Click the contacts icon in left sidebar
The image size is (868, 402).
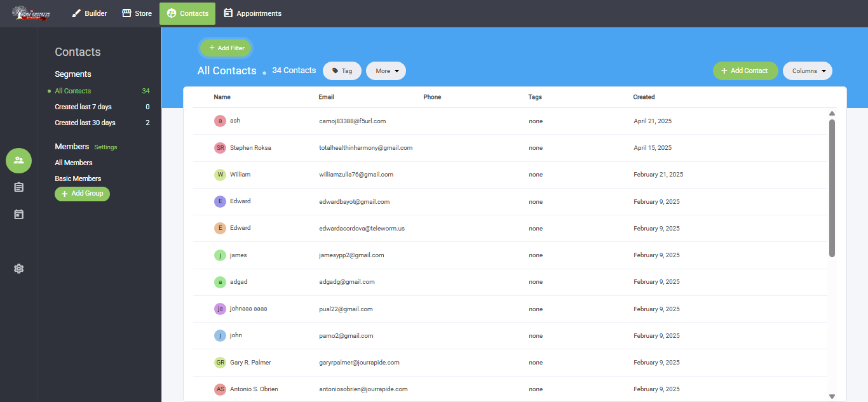(x=18, y=160)
